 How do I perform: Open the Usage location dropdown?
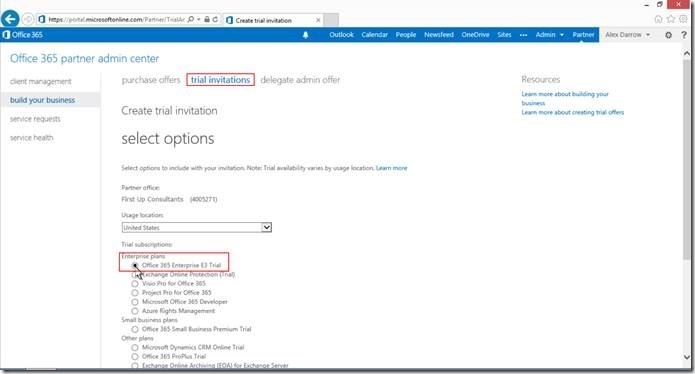196,227
